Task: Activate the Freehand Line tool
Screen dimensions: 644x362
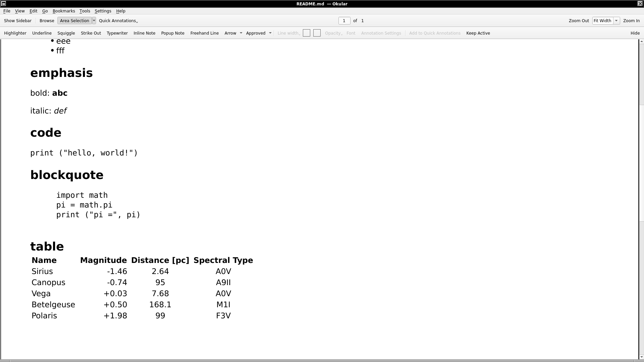Action: [204, 33]
